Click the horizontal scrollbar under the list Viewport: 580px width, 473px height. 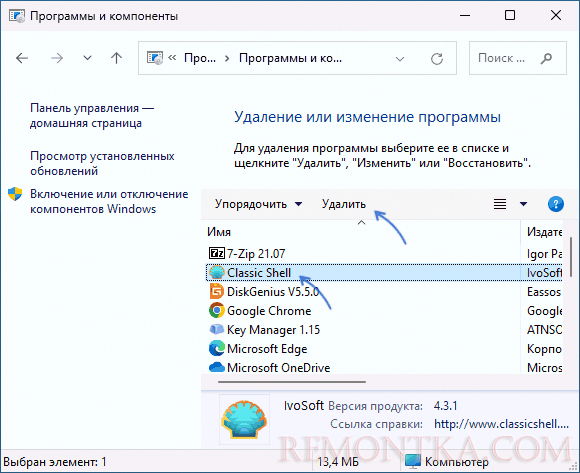tap(292, 382)
